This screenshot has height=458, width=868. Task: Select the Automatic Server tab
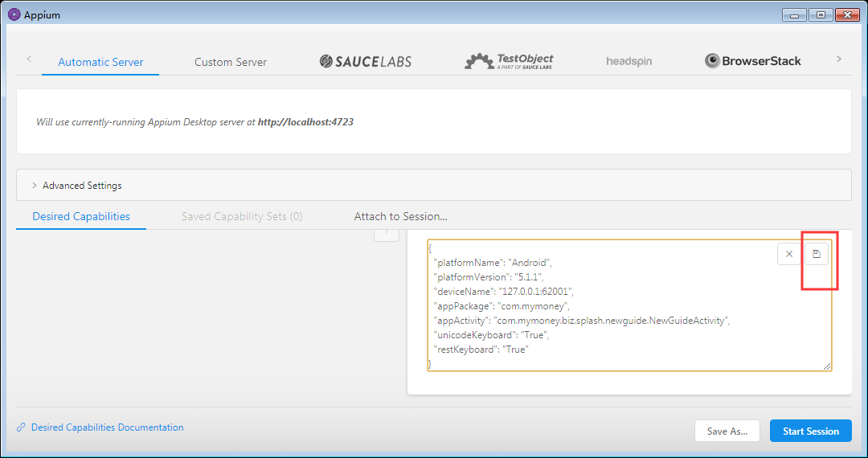pyautogui.click(x=100, y=62)
